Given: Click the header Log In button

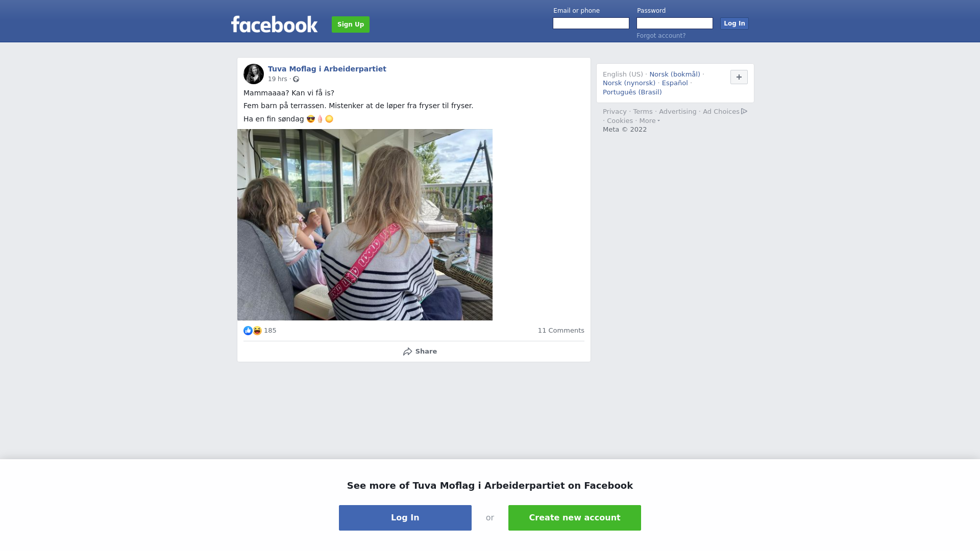Looking at the screenshot, I should 734,23.
